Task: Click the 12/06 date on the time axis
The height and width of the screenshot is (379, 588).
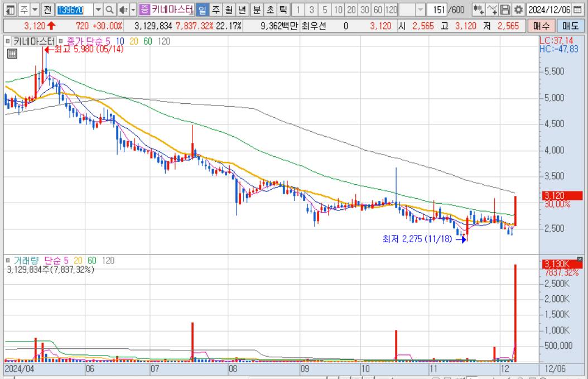Action: (x=555, y=369)
